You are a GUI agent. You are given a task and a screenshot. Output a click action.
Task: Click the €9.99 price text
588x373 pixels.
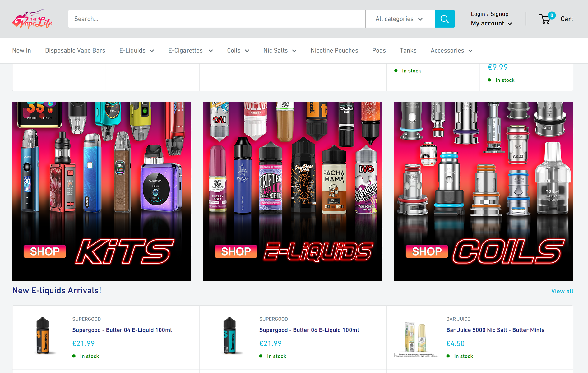point(498,67)
